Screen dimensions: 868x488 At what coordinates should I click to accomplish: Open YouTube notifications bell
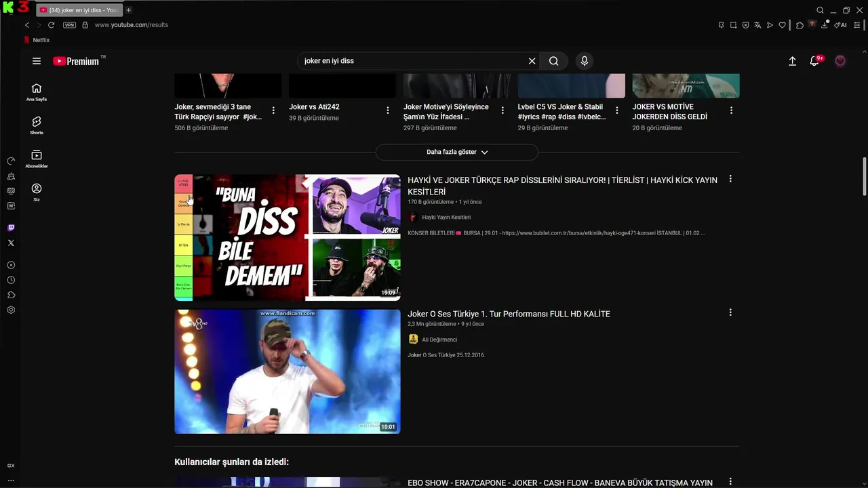814,61
